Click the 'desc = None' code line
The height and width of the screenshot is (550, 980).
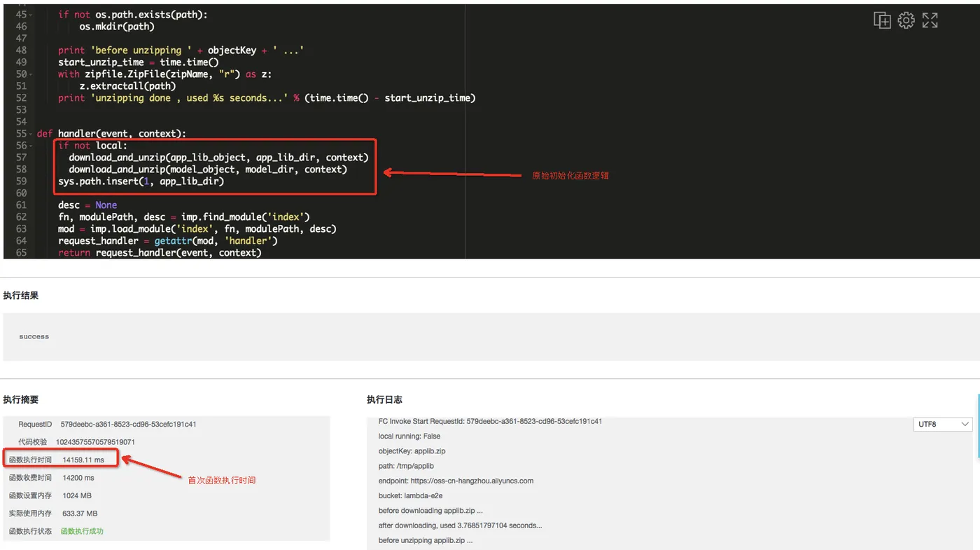click(x=87, y=205)
